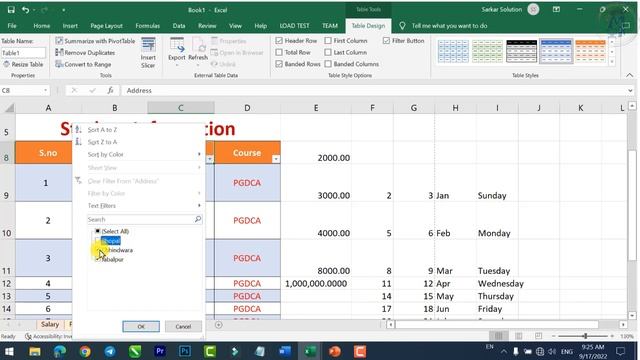Confirm the filter with OK button
The height and width of the screenshot is (360, 640).
point(141,326)
